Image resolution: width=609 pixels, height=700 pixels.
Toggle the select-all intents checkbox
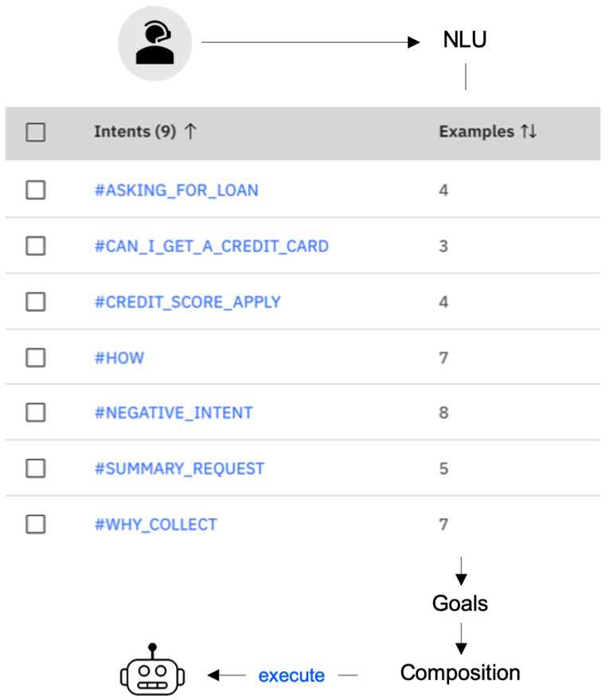click(35, 132)
